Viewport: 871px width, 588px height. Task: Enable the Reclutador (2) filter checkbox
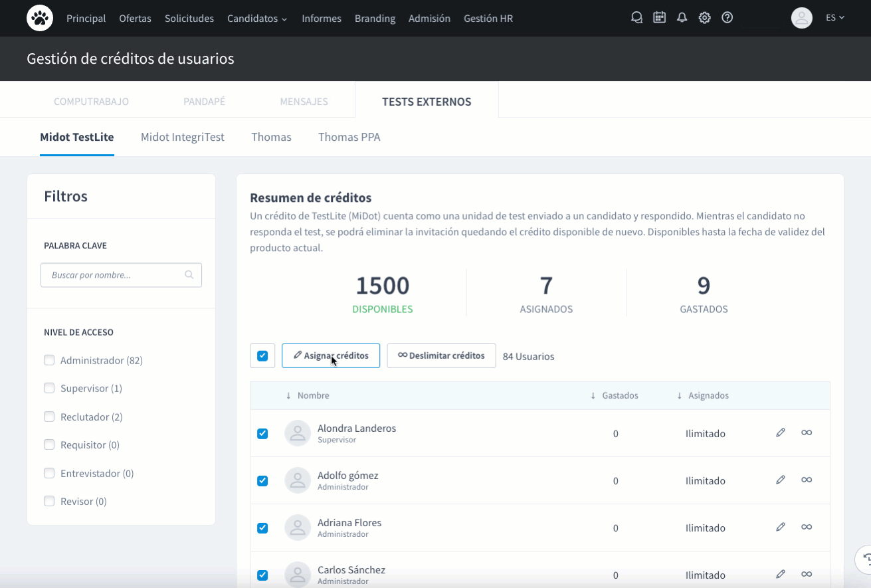[x=49, y=417]
